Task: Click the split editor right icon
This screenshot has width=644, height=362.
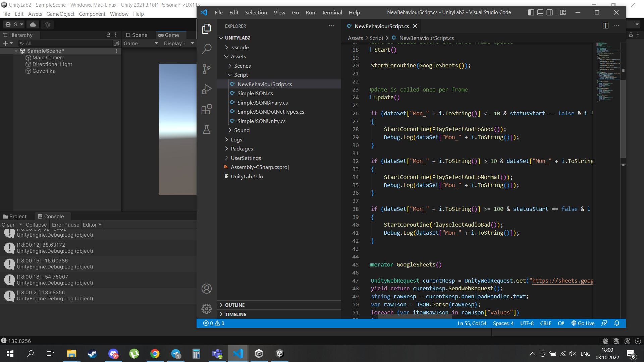Action: coord(605,26)
